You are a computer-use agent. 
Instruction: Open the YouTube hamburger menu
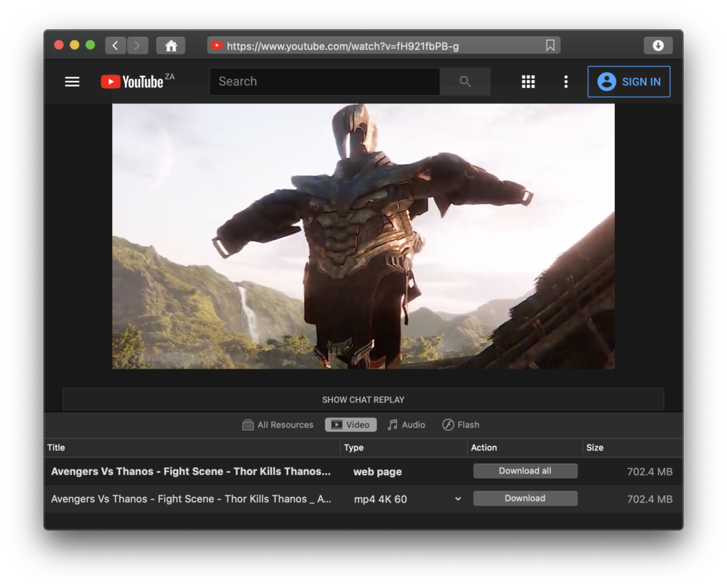[x=72, y=82]
